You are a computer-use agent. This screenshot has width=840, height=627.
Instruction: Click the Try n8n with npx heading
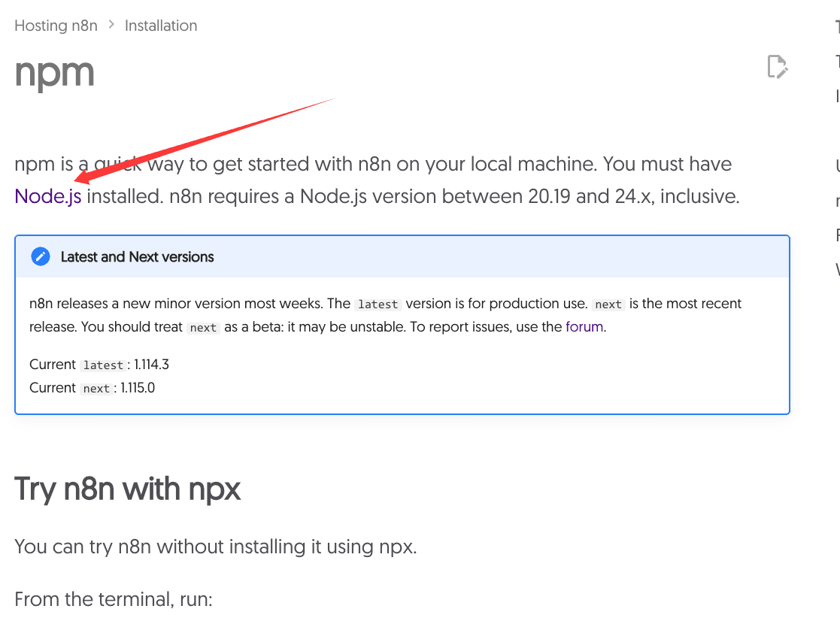128,489
